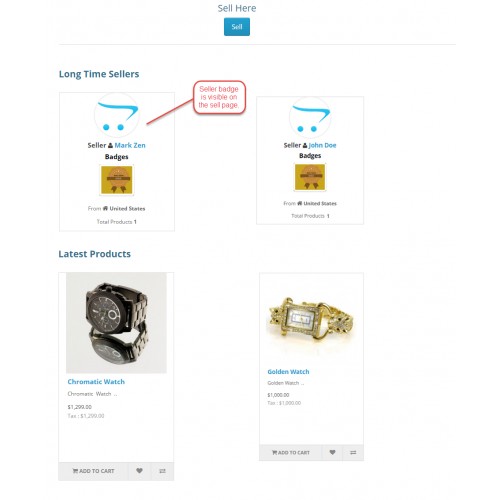Click Mark Zen's seller avatar logo

(117, 115)
